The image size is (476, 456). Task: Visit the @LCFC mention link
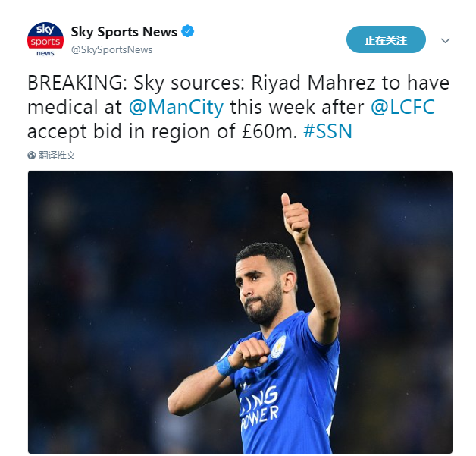coord(402,106)
